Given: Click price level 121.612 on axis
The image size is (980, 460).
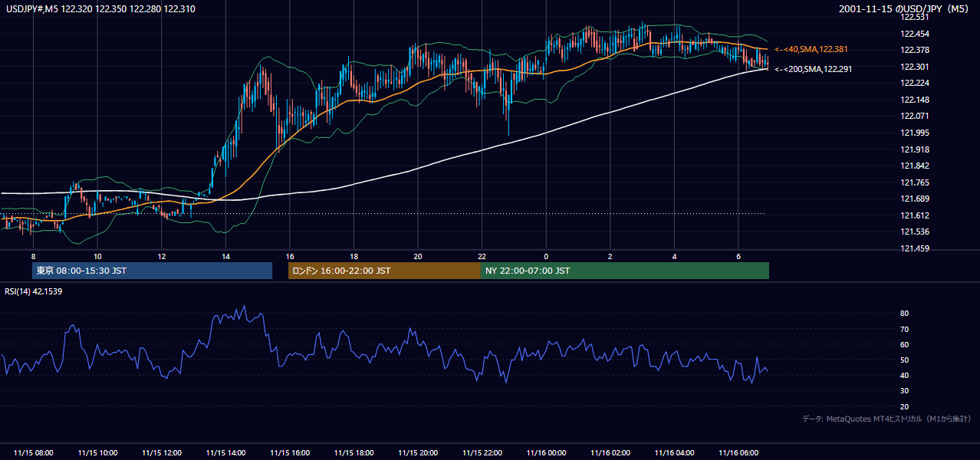Looking at the screenshot, I should coord(914,215).
